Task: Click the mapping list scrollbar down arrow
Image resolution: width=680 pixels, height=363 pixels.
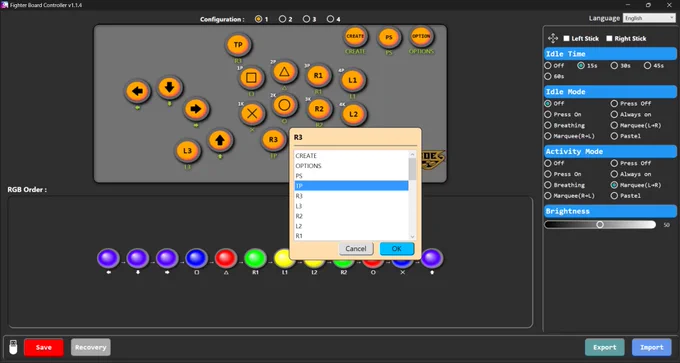Action: 412,237
